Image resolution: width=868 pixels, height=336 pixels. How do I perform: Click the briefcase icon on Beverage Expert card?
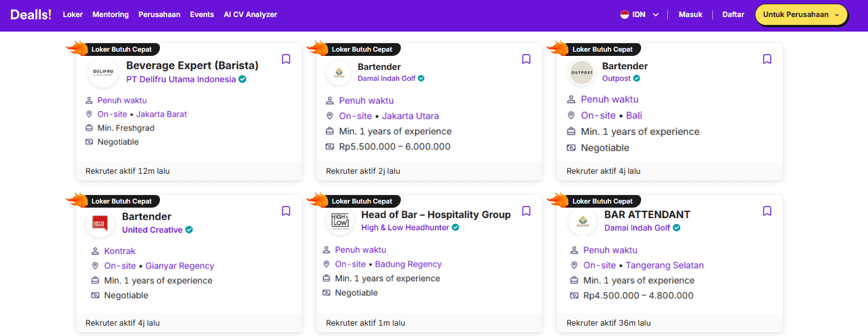[x=89, y=128]
